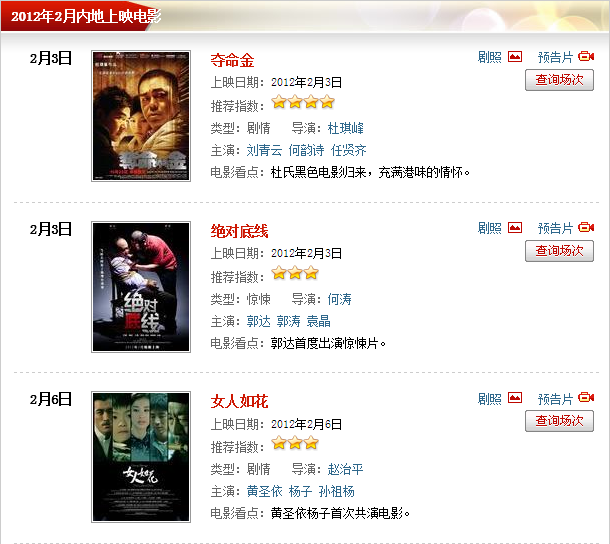Click the trailer camera icon for 女人如花
This screenshot has height=544, width=610.
click(586, 398)
